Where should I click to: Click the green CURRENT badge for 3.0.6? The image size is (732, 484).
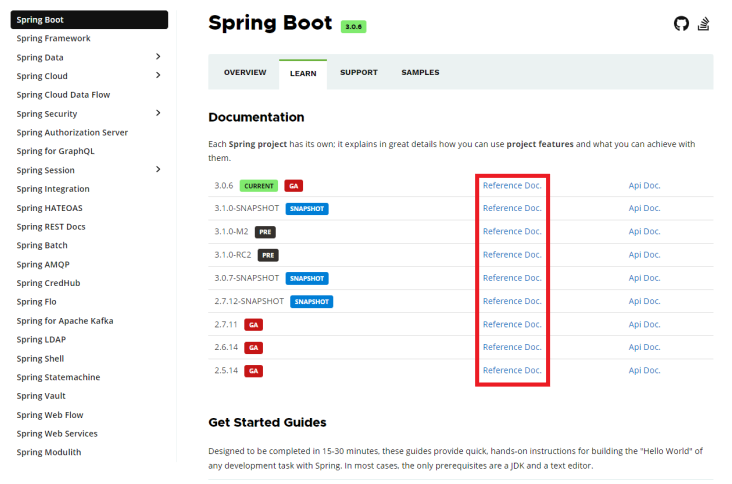[x=259, y=186]
